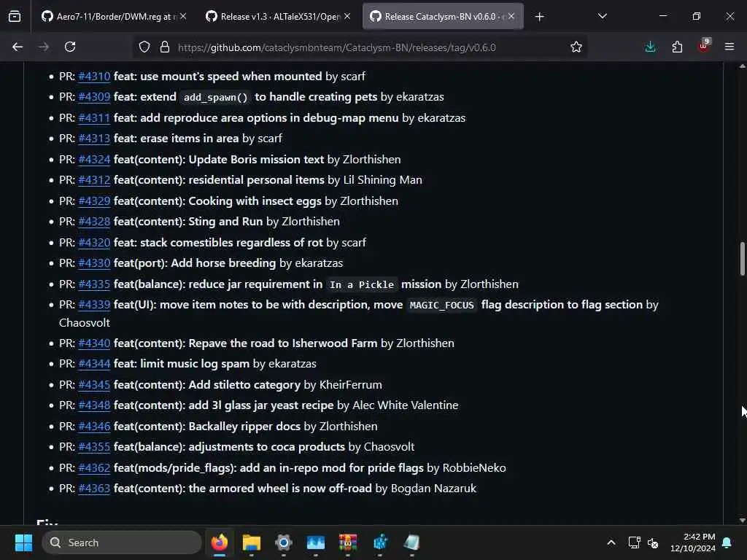Click the In a Pickle code text
Viewport: 747px width, 560px height.
point(362,285)
